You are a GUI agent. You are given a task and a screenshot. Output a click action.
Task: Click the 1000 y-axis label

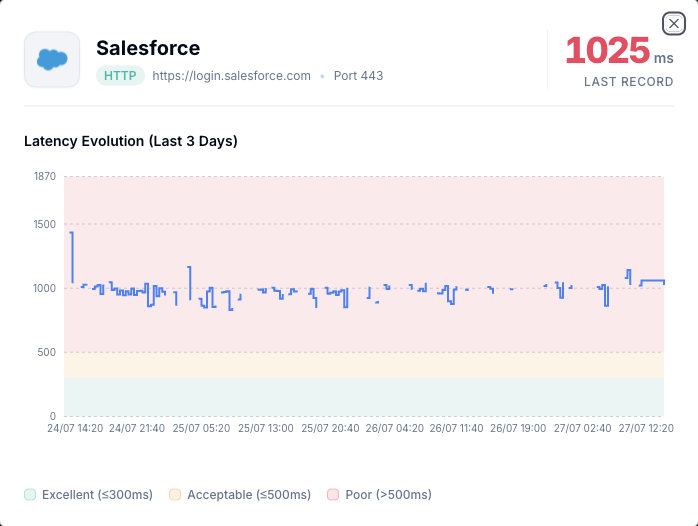pos(45,288)
